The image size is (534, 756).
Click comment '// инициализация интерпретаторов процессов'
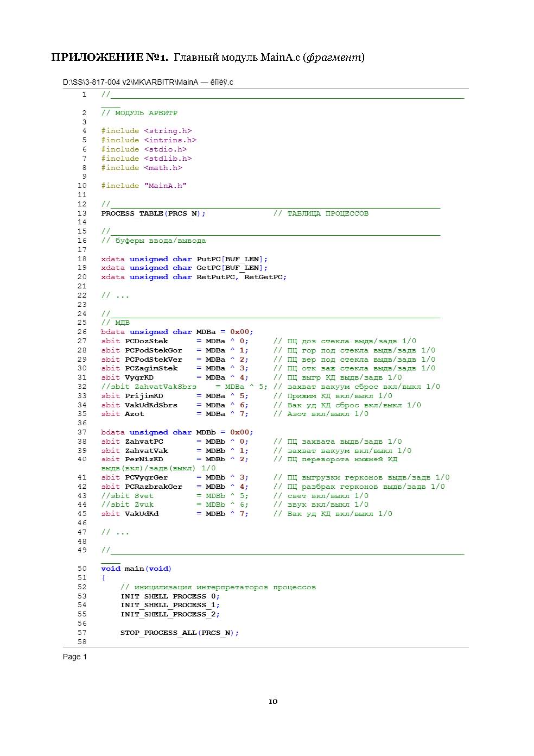(x=218, y=587)
